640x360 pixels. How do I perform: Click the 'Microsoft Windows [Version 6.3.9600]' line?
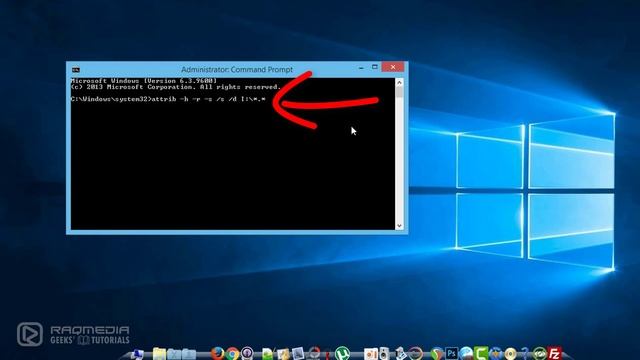pos(144,81)
